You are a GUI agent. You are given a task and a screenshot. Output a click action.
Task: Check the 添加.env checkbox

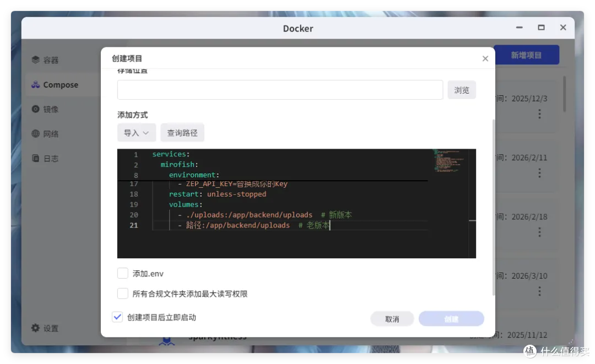pyautogui.click(x=122, y=273)
